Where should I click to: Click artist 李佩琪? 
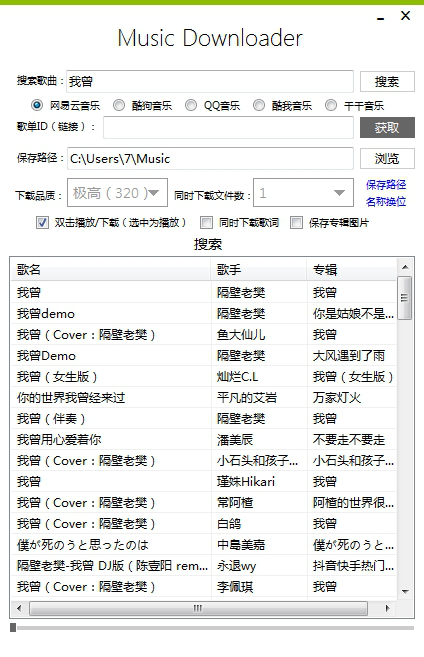[235, 586]
